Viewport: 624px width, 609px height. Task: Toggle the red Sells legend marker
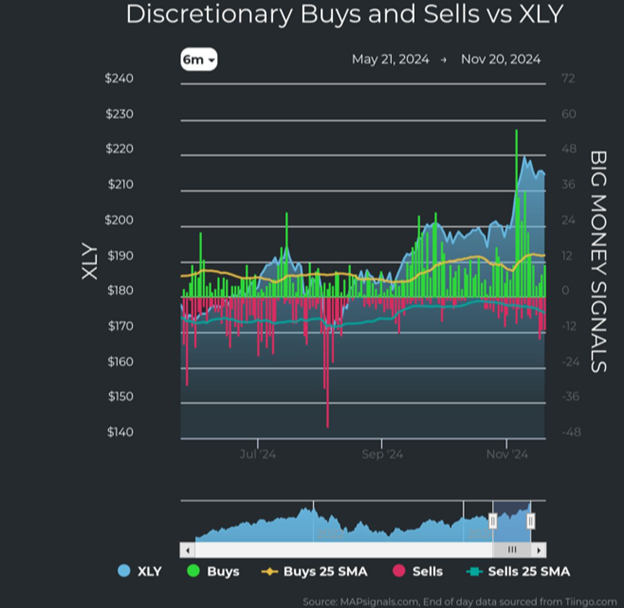[x=397, y=571]
